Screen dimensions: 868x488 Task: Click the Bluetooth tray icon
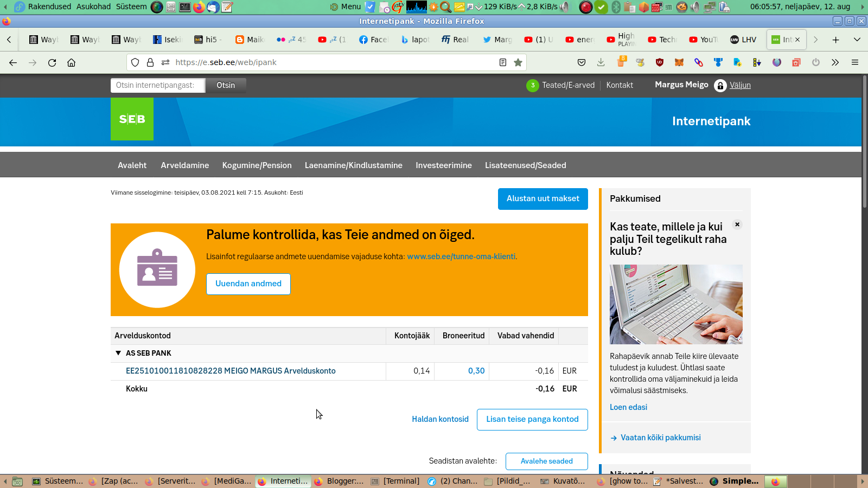pyautogui.click(x=616, y=7)
